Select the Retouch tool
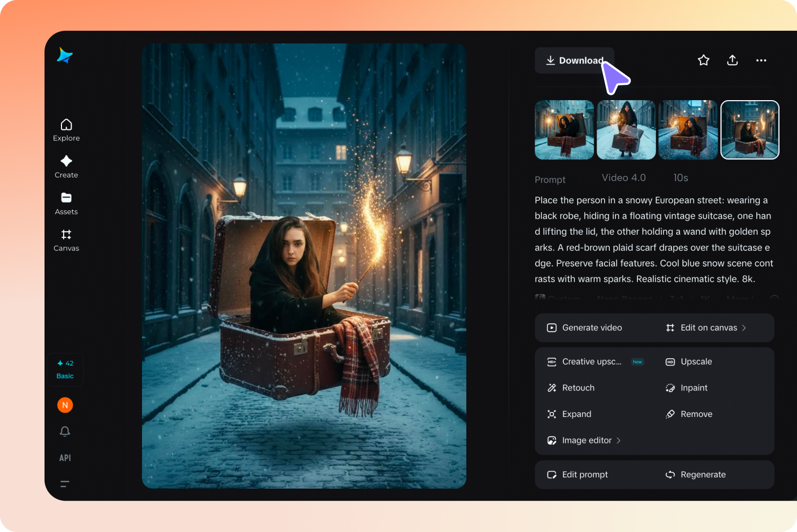 (x=578, y=387)
